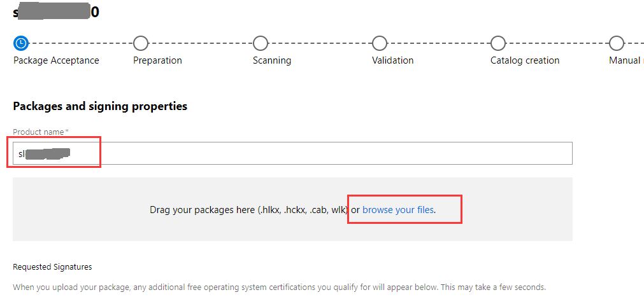The height and width of the screenshot is (304, 644).
Task: Click the redacted submission title at top
Action: point(56,12)
